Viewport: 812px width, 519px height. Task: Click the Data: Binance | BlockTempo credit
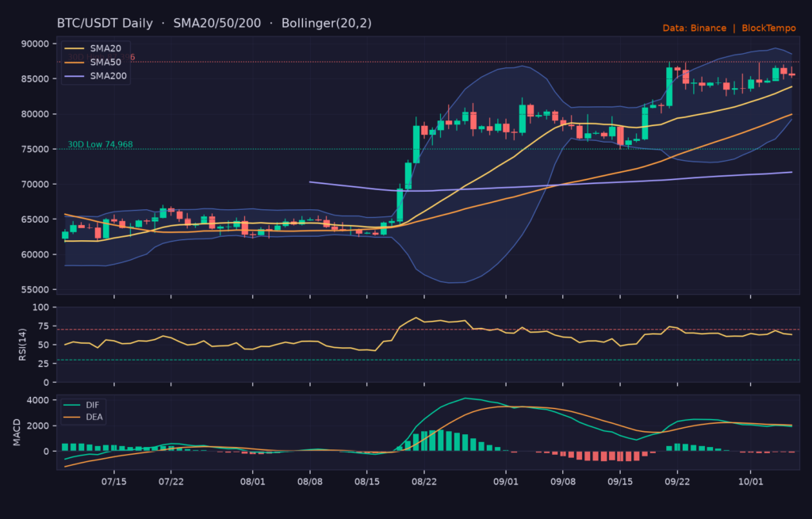tap(730, 28)
